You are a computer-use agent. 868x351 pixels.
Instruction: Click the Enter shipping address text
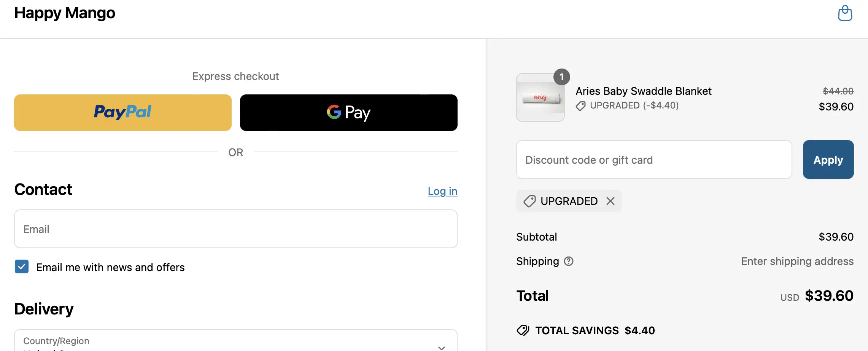[797, 261]
